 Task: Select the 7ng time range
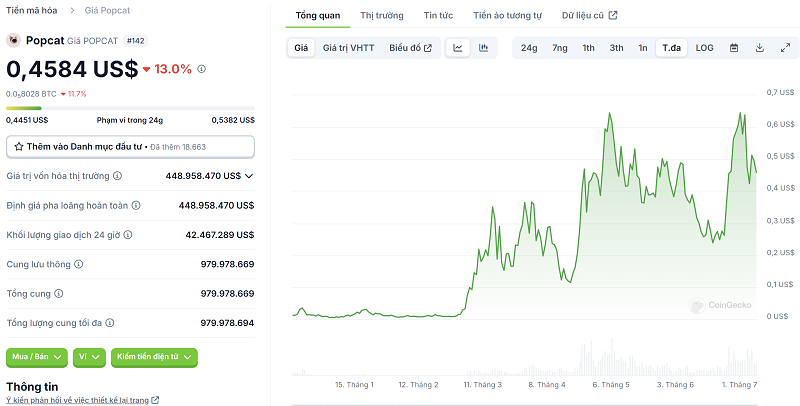click(x=559, y=48)
